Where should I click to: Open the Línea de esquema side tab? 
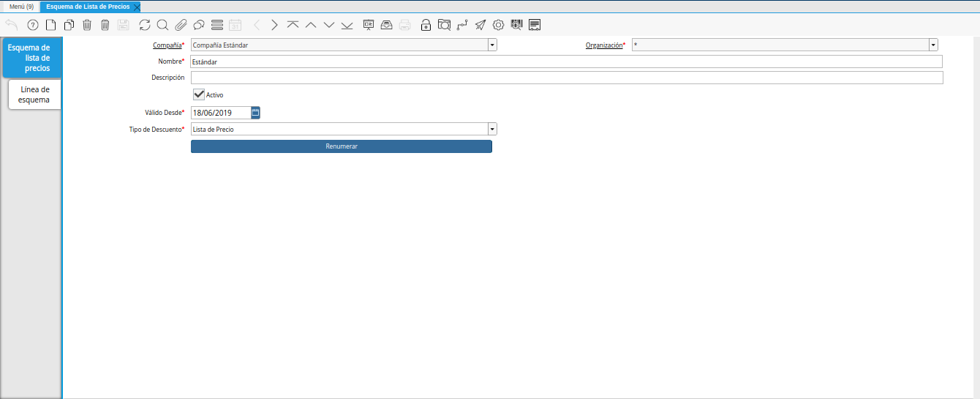[x=34, y=94]
